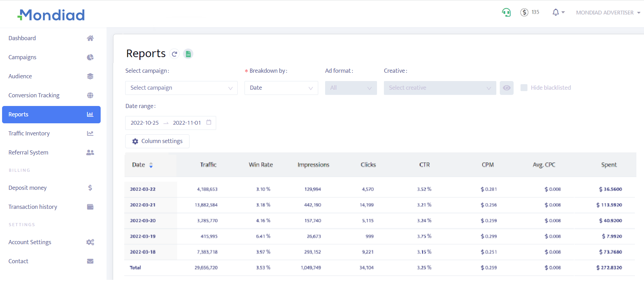The height and width of the screenshot is (284, 644).
Task: Open the Select campaign dropdown
Action: 181,88
